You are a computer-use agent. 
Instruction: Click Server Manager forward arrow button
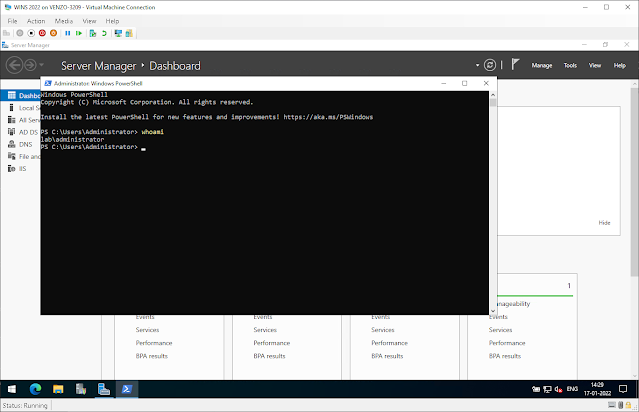(x=30, y=65)
